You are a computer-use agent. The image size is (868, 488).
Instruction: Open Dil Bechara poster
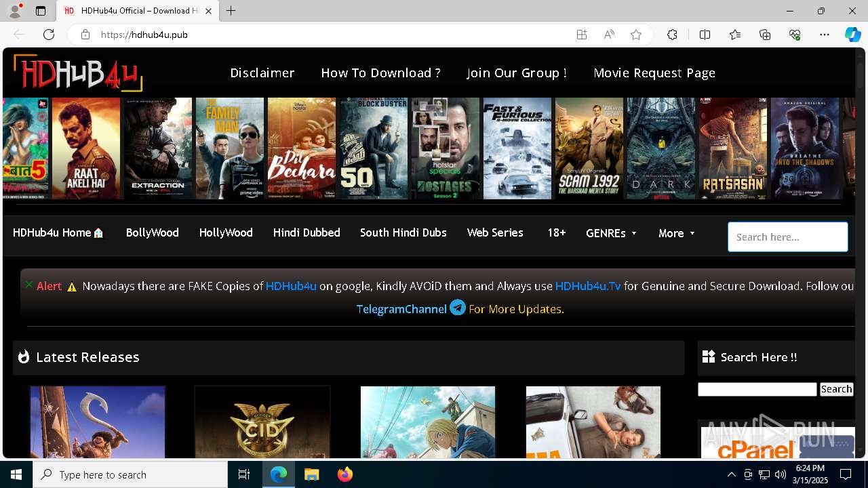pos(302,148)
